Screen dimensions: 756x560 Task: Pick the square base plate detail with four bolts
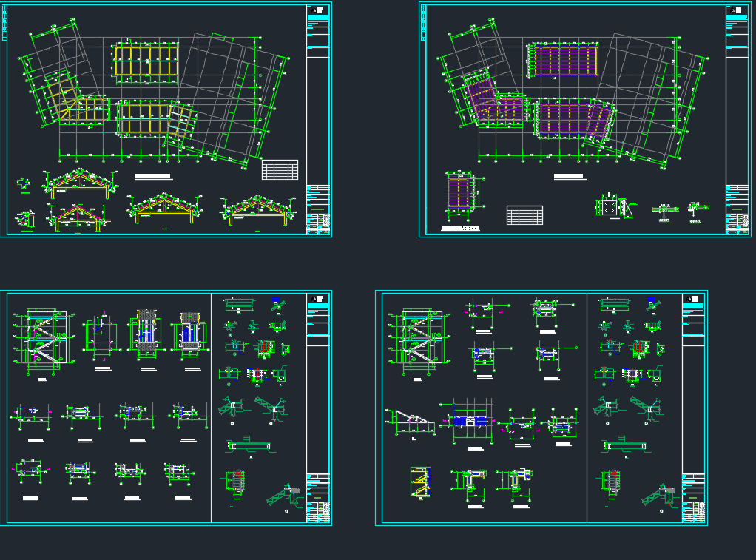pos(609,207)
